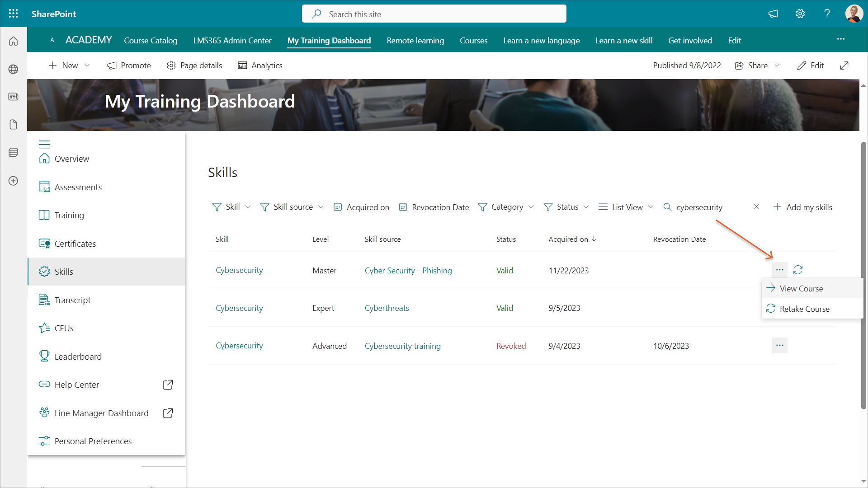Screen dimensions: 868x488
Task: Open the ellipsis menu for revoked Cybersecurity skill
Action: pyautogui.click(x=779, y=346)
